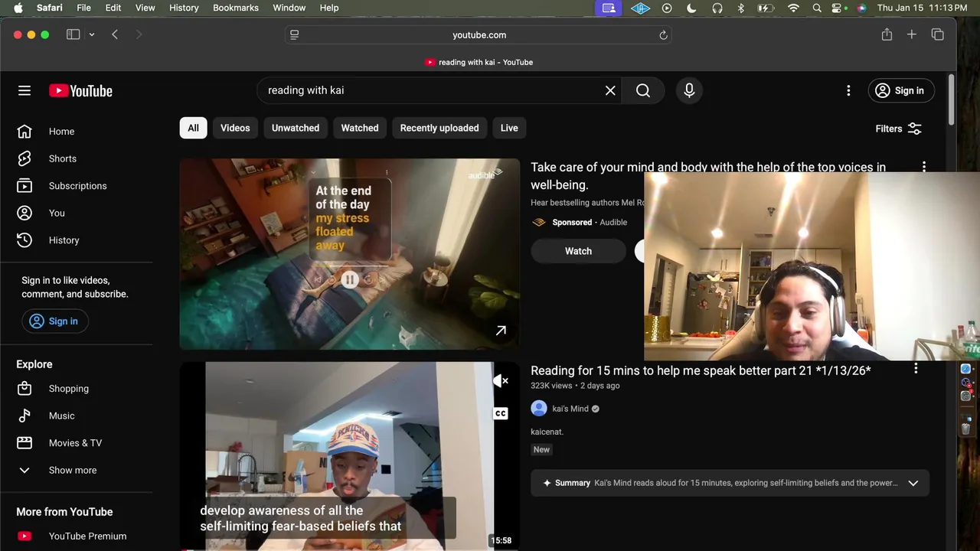
Task: Select the Live filter chip
Action: click(509, 128)
